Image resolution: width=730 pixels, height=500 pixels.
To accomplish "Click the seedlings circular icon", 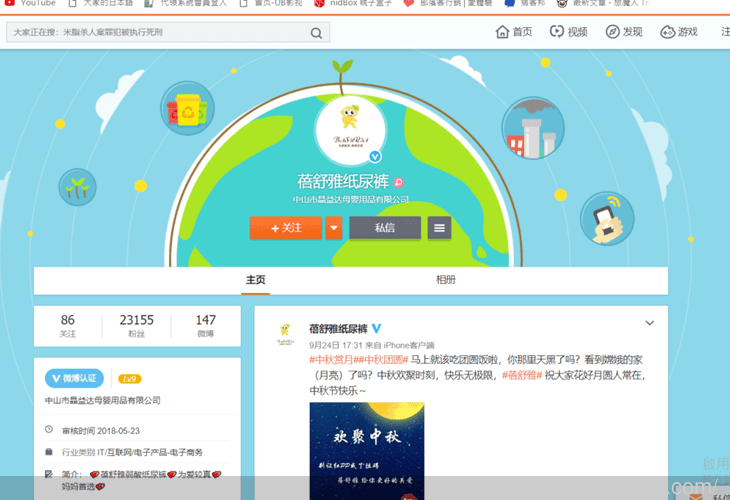I will 77,187.
